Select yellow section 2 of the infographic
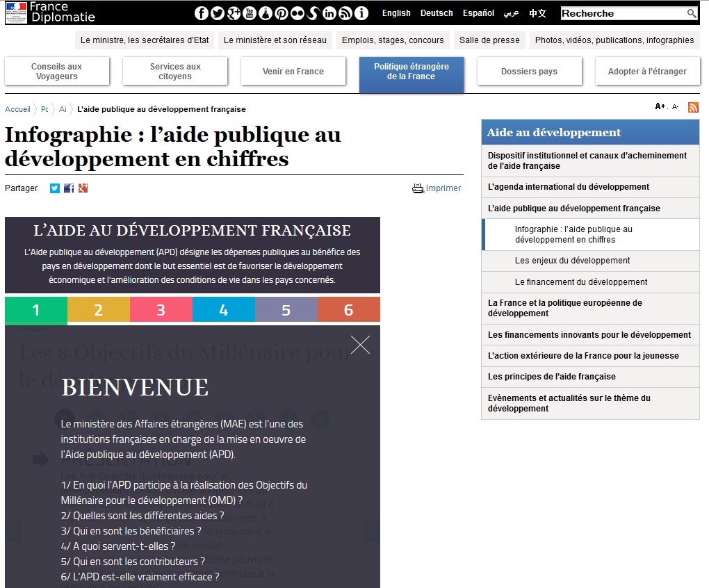This screenshot has width=709, height=588. coord(99,309)
